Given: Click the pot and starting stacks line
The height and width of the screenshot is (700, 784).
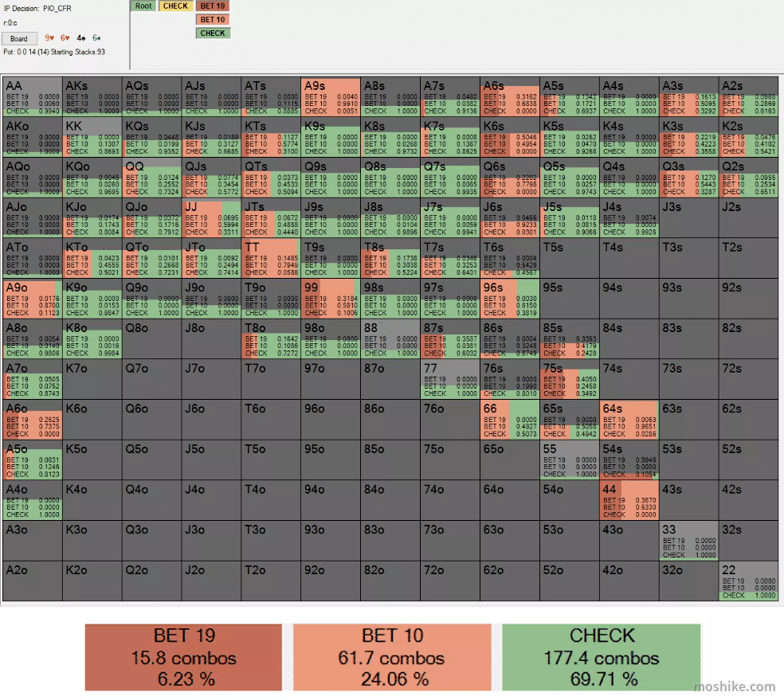Looking at the screenshot, I should (54, 52).
